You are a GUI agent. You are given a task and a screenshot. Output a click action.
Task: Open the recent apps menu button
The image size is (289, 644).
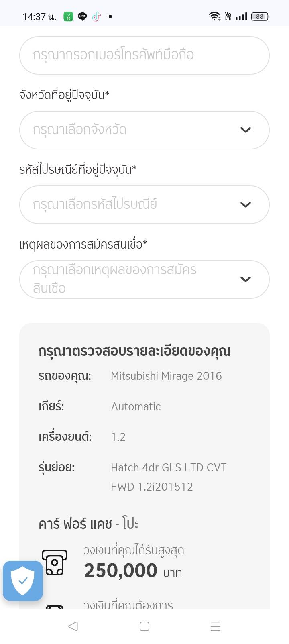tap(216, 626)
